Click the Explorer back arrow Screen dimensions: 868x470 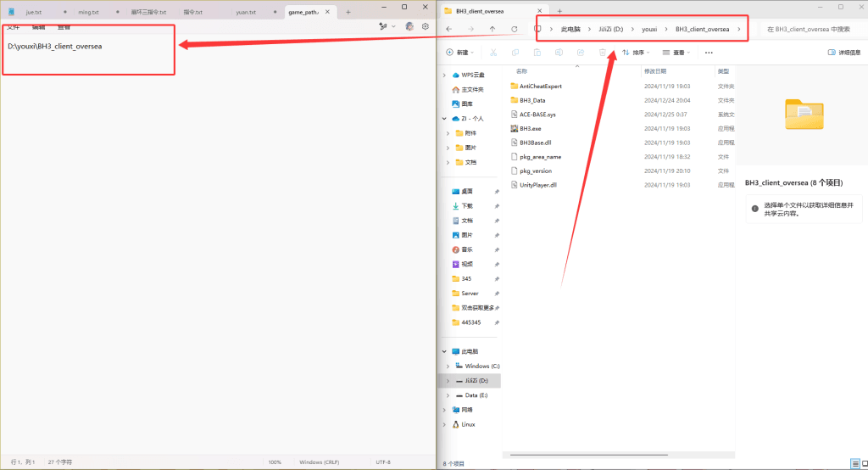click(x=448, y=29)
